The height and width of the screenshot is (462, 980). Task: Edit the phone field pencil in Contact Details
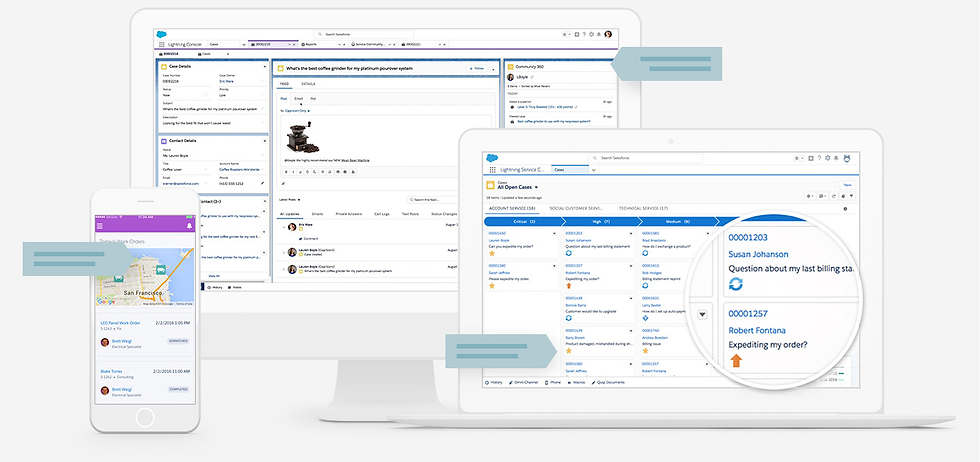(262, 184)
